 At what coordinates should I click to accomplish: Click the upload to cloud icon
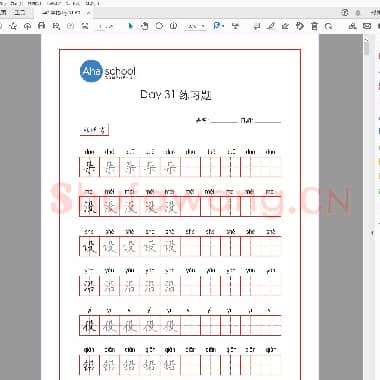(x=28, y=26)
